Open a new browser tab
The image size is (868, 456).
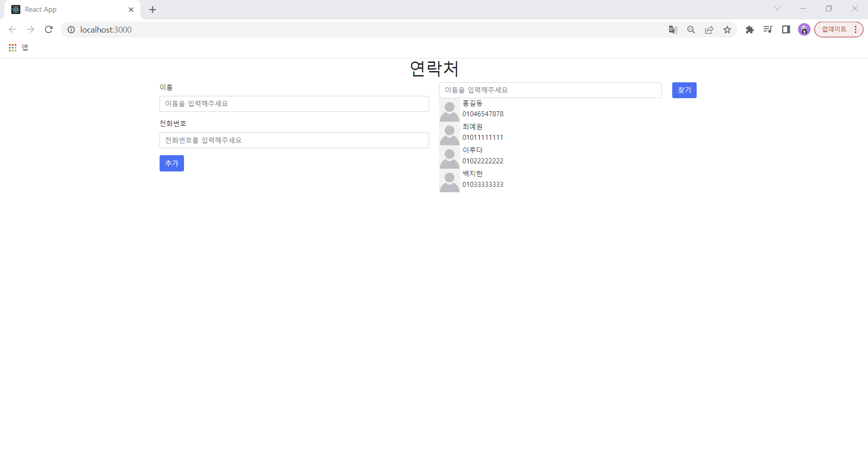point(152,9)
